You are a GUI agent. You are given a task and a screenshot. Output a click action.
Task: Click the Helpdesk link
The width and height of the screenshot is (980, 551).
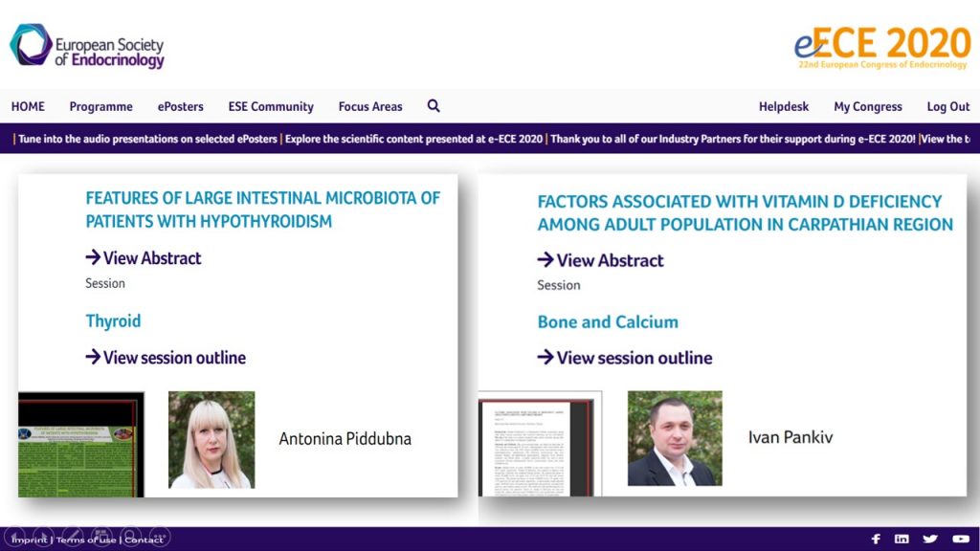point(784,107)
